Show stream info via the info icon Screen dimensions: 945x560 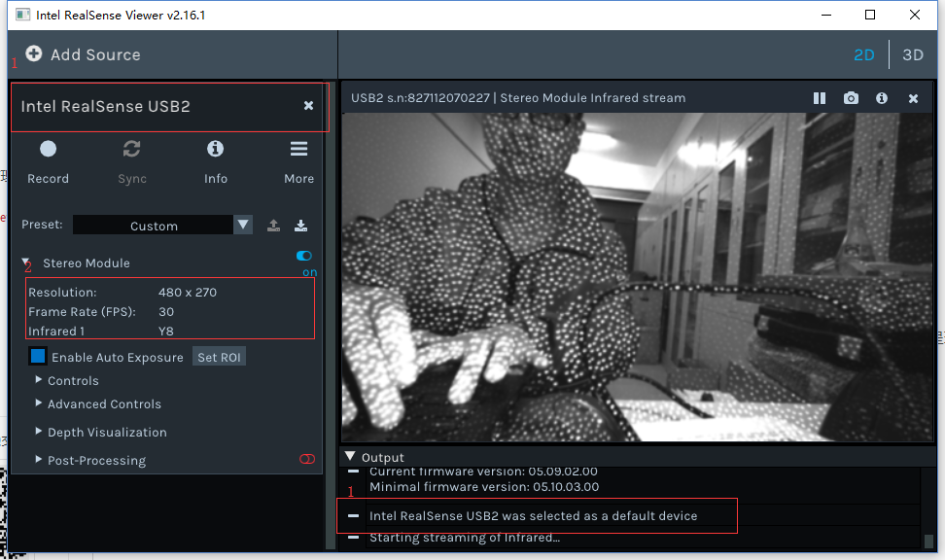pyautogui.click(x=883, y=97)
